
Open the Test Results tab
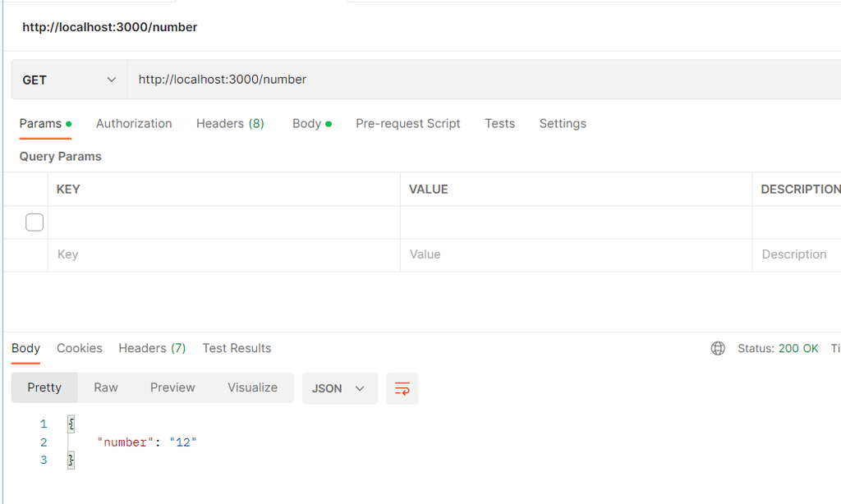click(237, 348)
